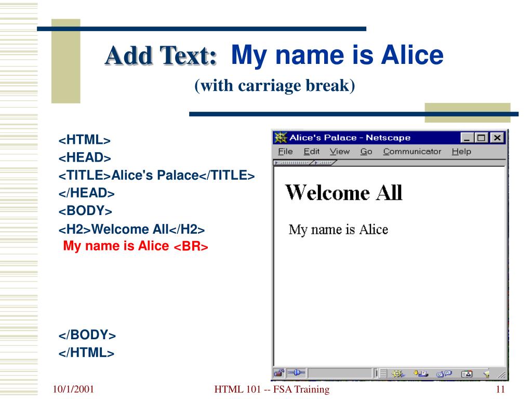Open the Help menu
Image resolution: width=532 pixels, height=399 pixels.
click(x=461, y=151)
